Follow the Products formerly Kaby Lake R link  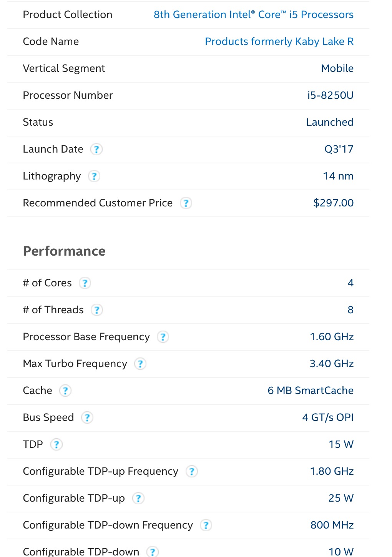(x=279, y=42)
